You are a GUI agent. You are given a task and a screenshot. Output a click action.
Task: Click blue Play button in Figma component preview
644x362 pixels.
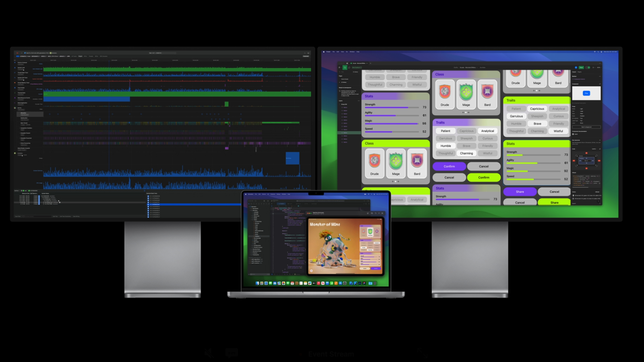point(586,93)
